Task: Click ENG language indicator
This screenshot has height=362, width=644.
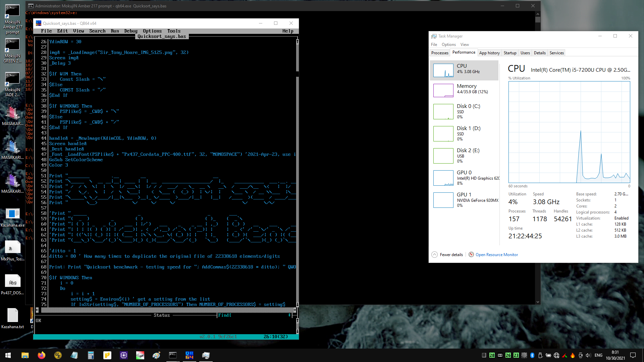Action: [598, 355]
